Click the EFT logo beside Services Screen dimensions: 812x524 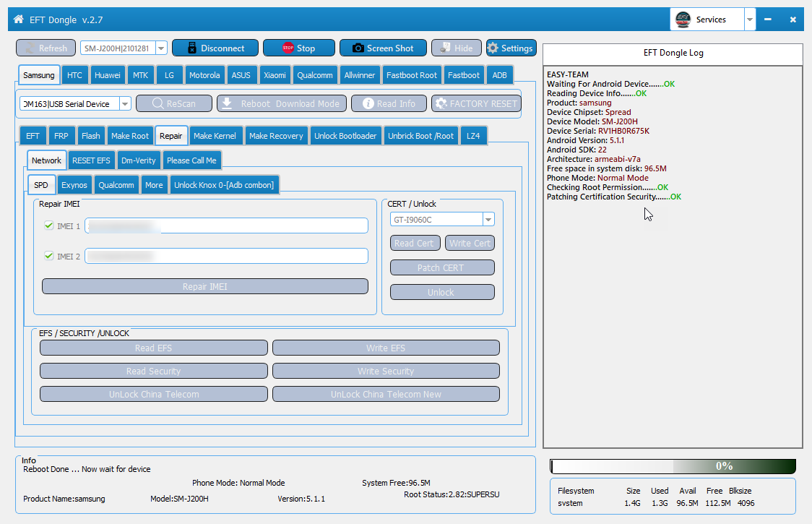pyautogui.click(x=683, y=20)
